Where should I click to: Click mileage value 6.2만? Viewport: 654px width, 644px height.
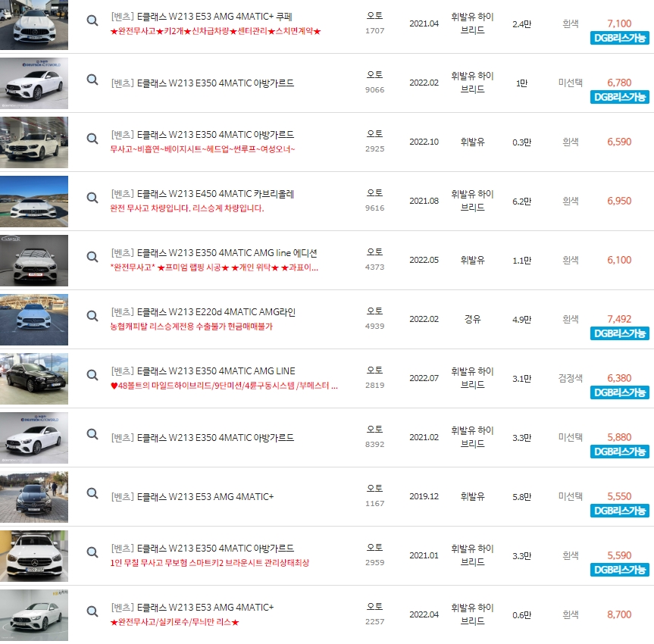[522, 202]
